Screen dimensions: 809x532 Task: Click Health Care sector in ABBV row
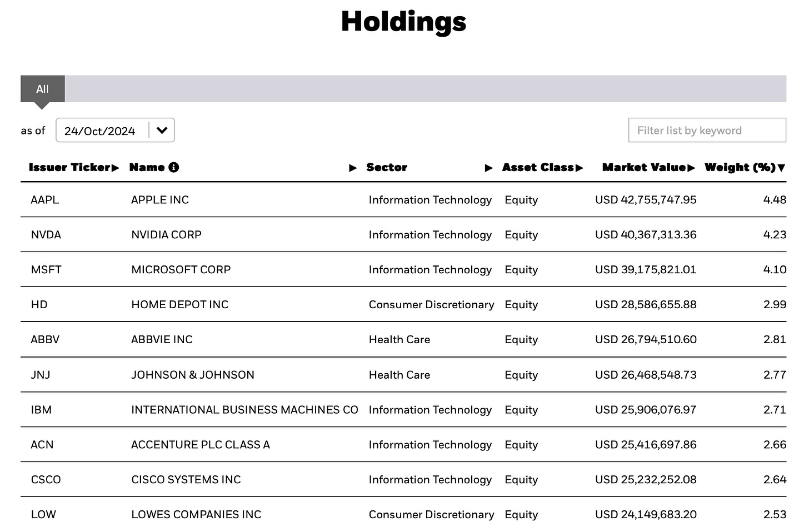[x=399, y=340]
